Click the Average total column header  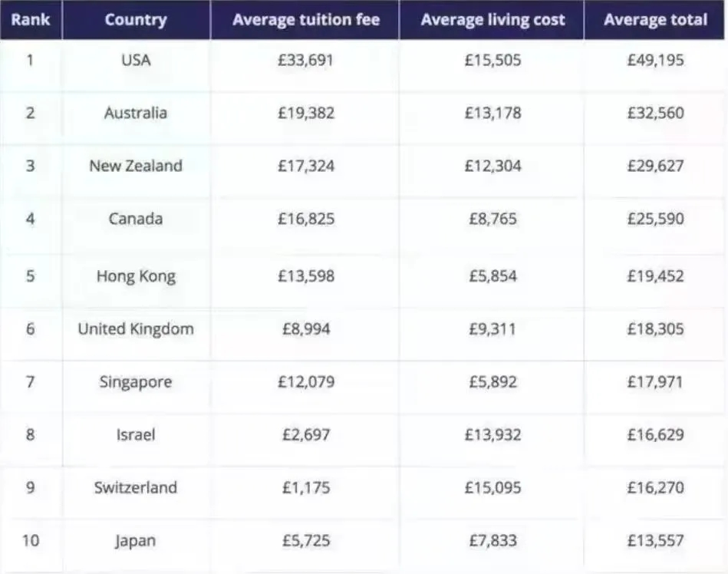coord(655,20)
